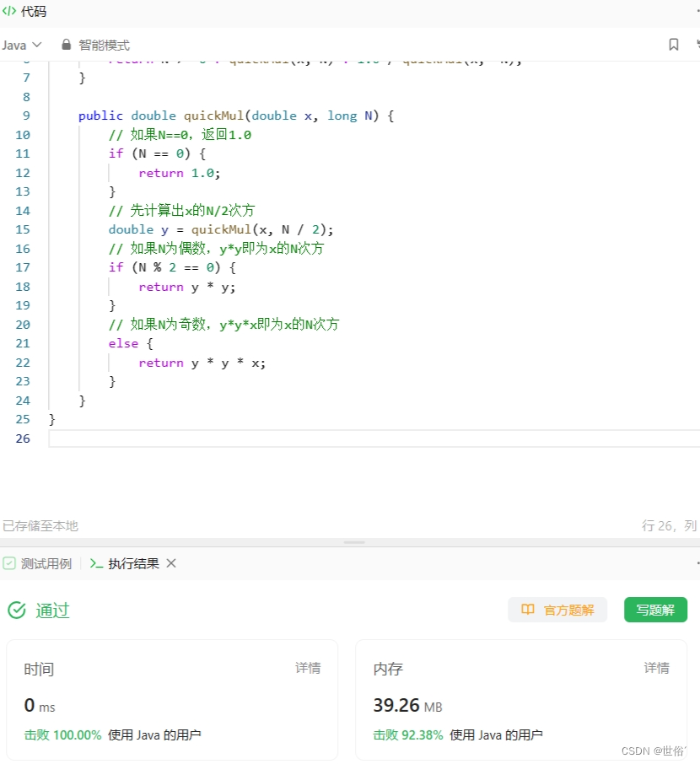This screenshot has width=700, height=764.
Task: Close the 执行结果 tab
Action: [171, 563]
